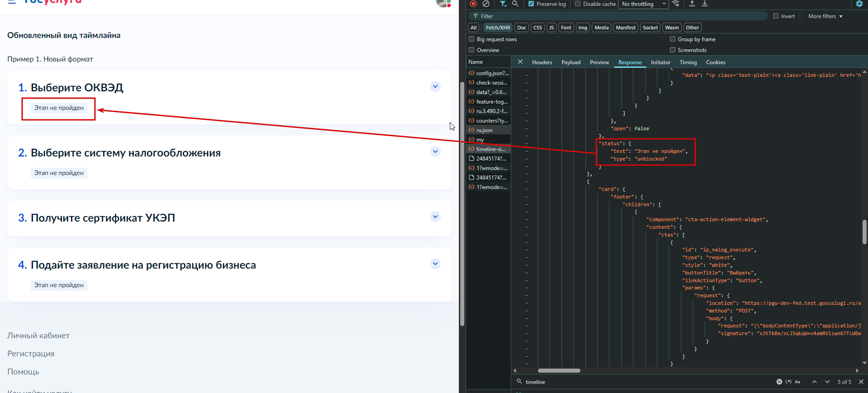Clear the network log
The width and height of the screenshot is (868, 393).
(486, 4)
